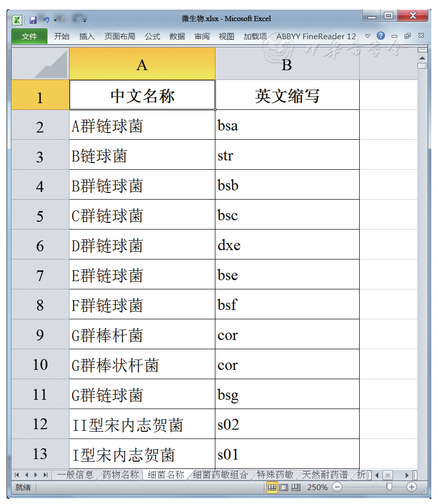438x504 pixels.
Task: Click zoom out minus button
Action: point(337,487)
